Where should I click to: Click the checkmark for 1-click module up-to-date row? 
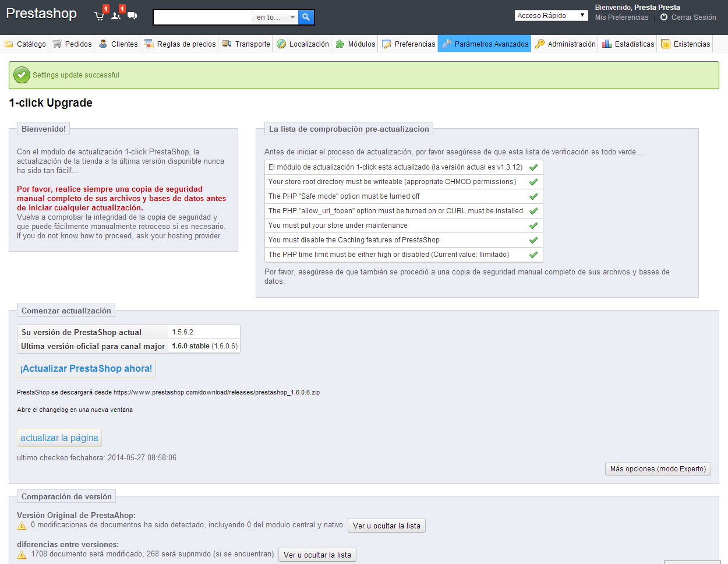[533, 167]
